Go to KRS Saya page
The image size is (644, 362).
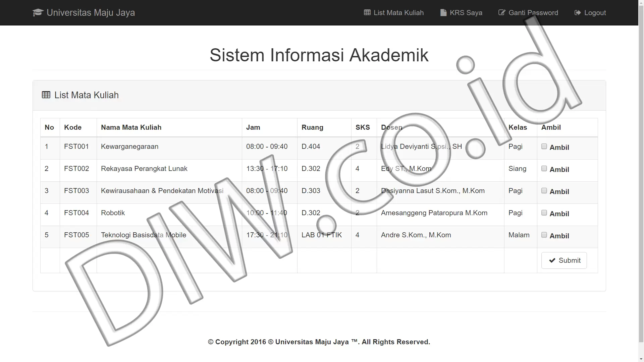461,13
